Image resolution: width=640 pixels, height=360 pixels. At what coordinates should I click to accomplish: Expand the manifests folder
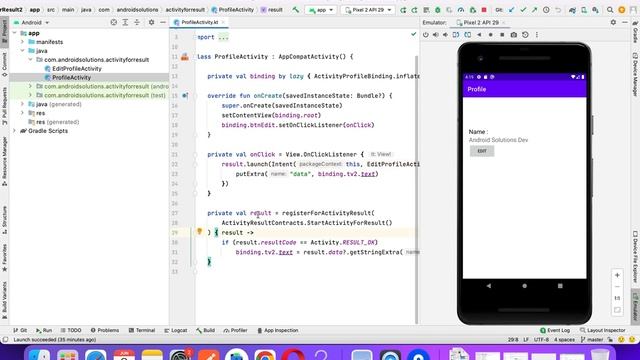22,42
